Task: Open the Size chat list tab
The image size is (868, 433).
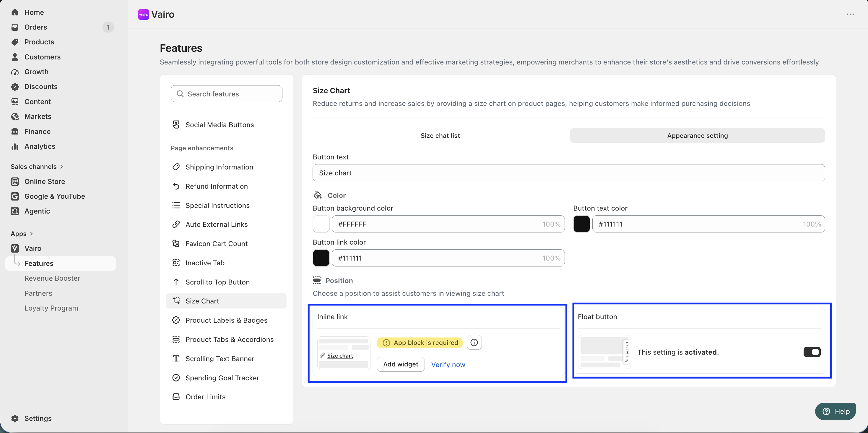Action: point(440,135)
